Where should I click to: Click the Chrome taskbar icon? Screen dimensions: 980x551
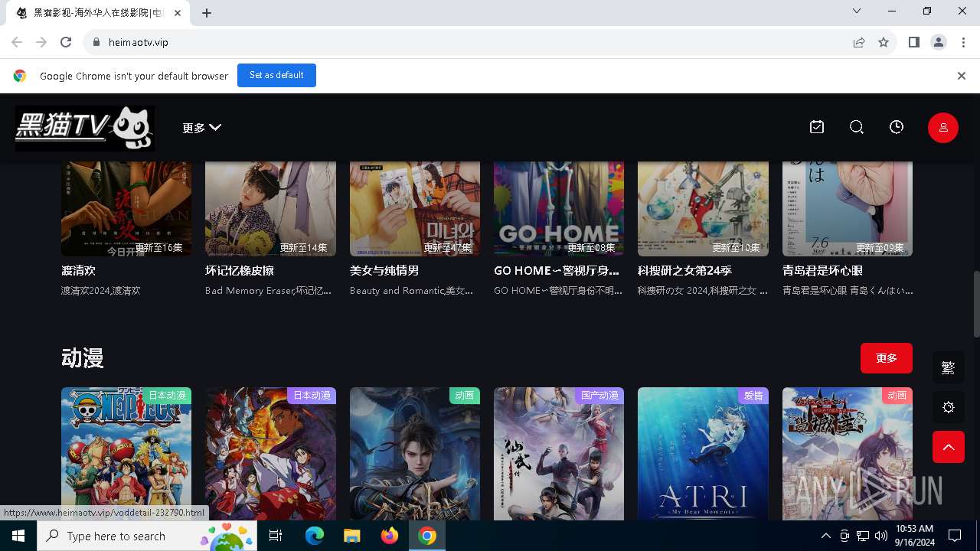(x=427, y=536)
